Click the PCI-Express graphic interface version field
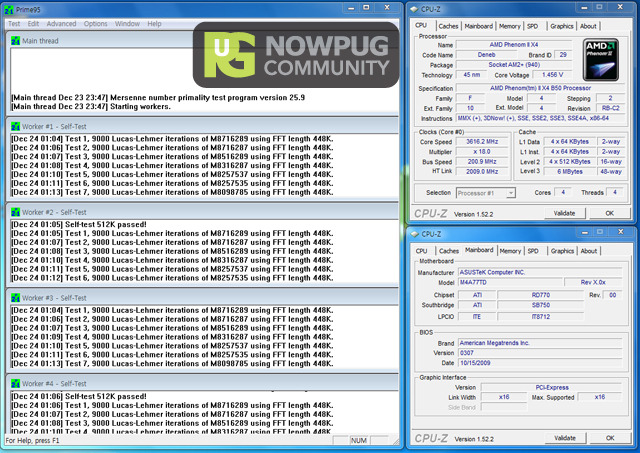Image resolution: width=640 pixels, height=453 pixels. tap(551, 387)
